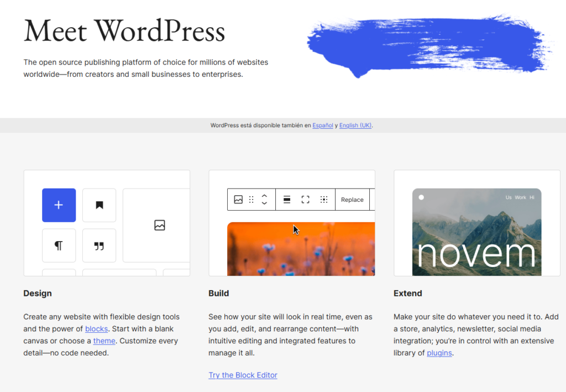This screenshot has width=566, height=392.
Task: Click the move up chevron in the toolbar
Action: coord(264,196)
